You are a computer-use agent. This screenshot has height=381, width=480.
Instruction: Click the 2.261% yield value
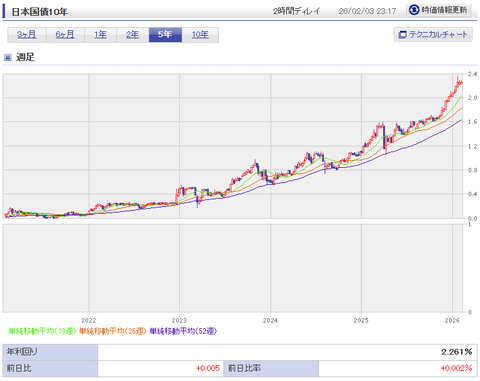pos(457,352)
